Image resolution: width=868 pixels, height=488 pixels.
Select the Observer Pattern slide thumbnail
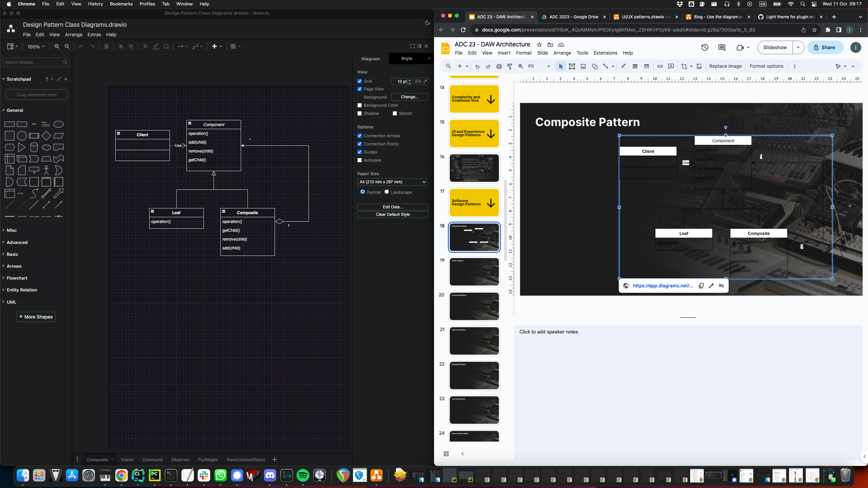474,341
